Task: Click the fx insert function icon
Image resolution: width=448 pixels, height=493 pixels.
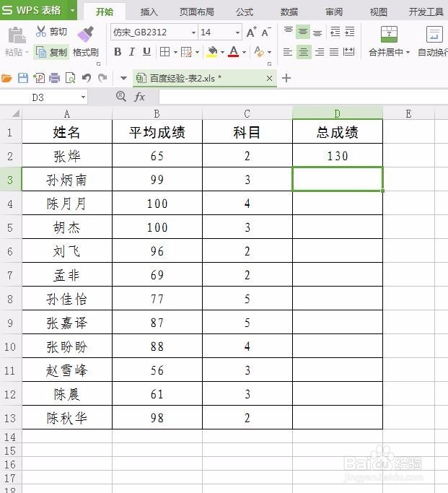Action: (x=139, y=97)
